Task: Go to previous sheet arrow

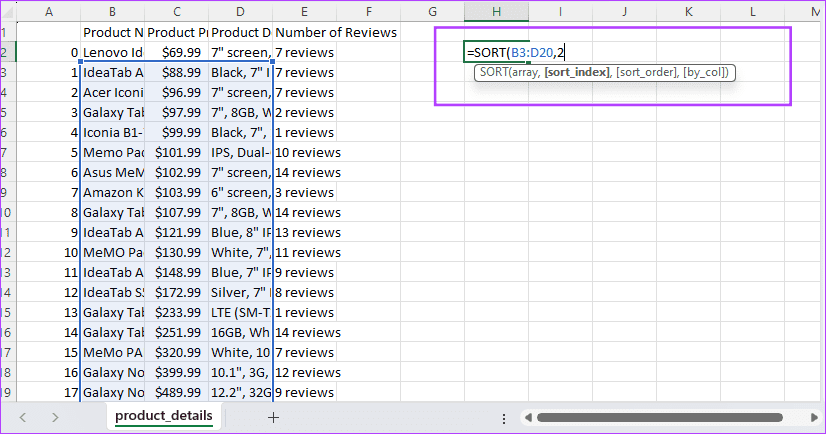Action: tap(23, 418)
